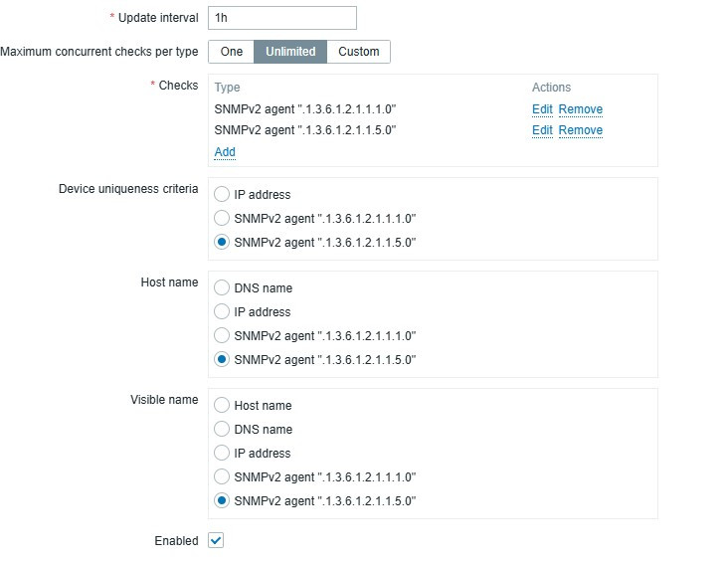Choose IP address as Host name
Image resolution: width=728 pixels, height=563 pixels.
(222, 312)
